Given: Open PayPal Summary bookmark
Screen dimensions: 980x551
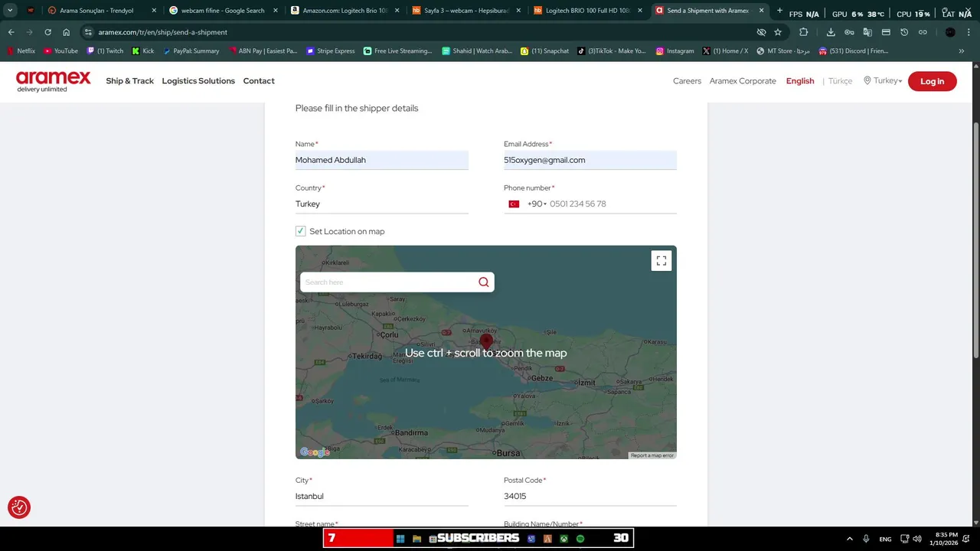Looking at the screenshot, I should click(x=191, y=51).
